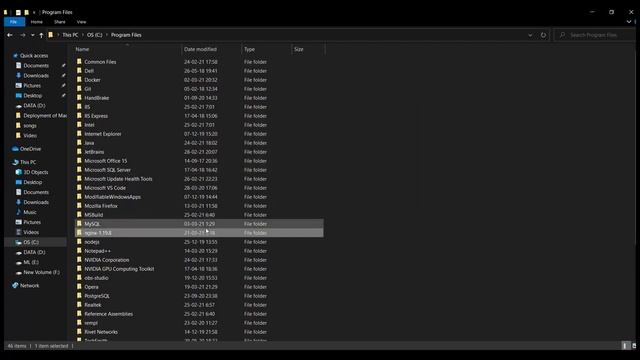640x360 pixels.
Task: Switch to the Home ribbon tab
Action: point(37,22)
